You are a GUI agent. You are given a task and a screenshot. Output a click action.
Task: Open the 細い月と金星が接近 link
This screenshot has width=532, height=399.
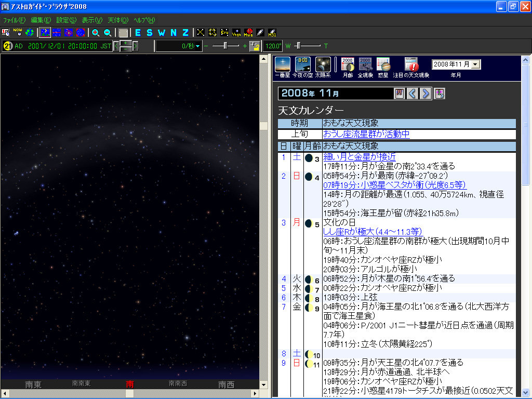tap(359, 157)
